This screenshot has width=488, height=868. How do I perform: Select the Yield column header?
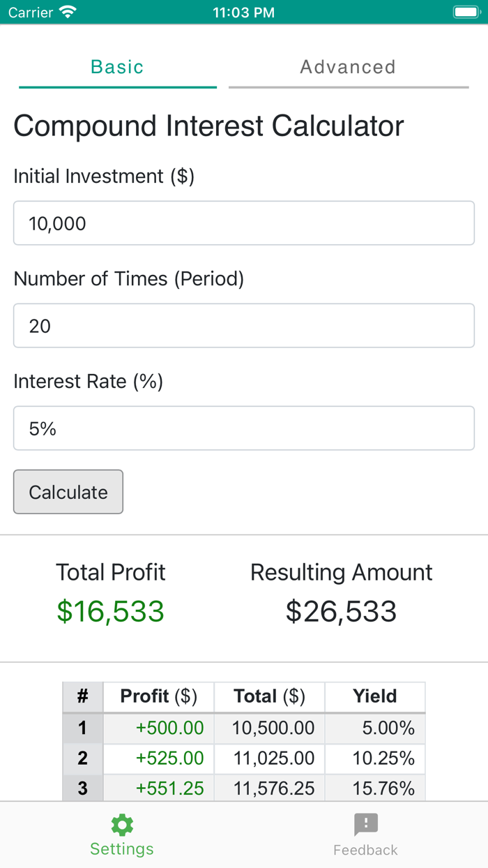[x=375, y=696]
